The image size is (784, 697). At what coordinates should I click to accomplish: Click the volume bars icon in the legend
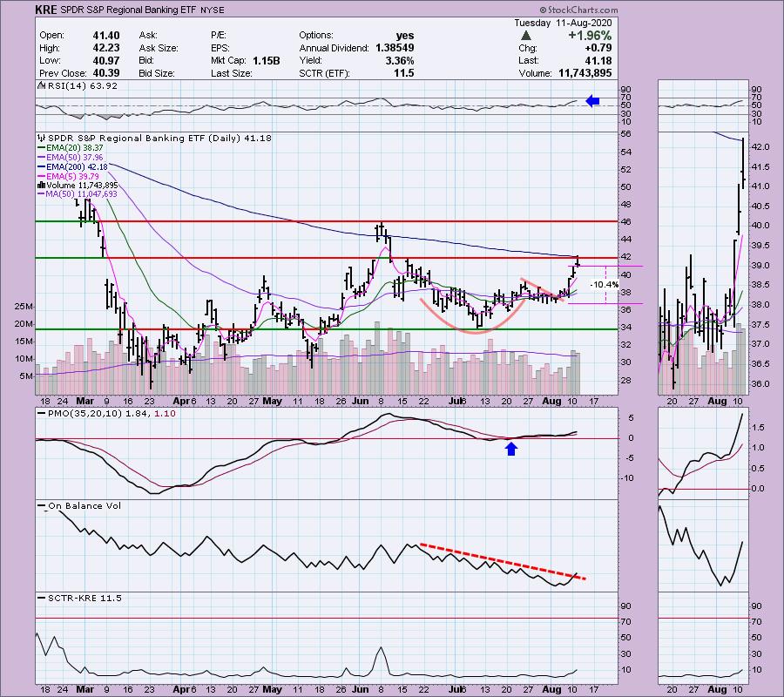41,186
